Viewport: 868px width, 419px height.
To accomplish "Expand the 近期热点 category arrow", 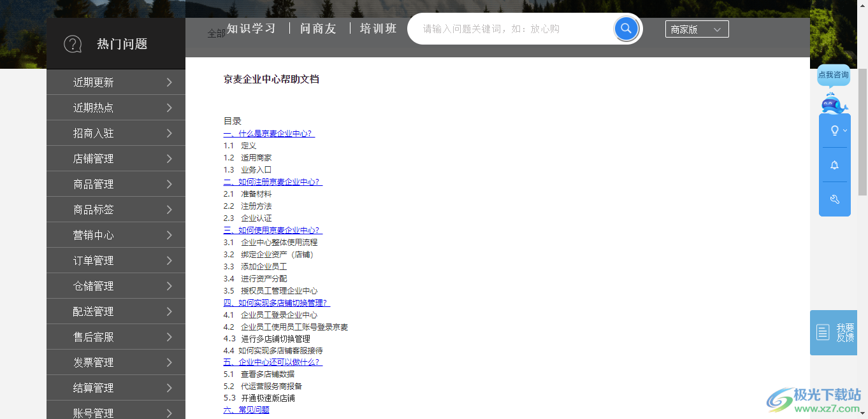I will [x=170, y=108].
